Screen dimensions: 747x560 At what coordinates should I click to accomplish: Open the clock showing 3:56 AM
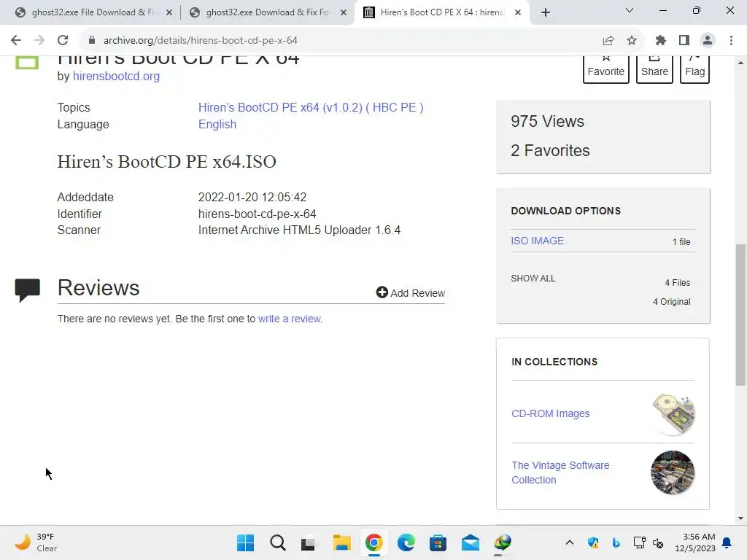tap(695, 542)
